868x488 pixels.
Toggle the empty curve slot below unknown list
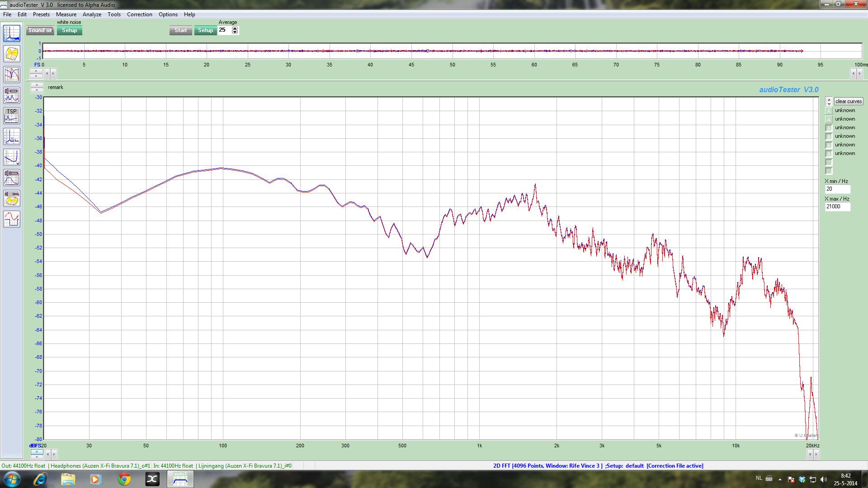pos(829,162)
